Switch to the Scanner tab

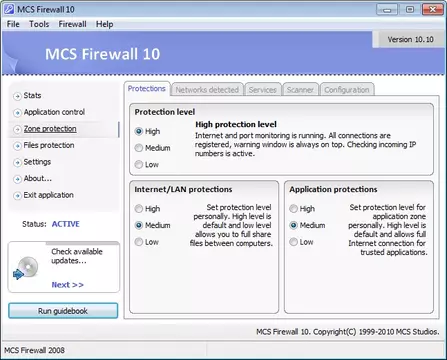[300, 90]
